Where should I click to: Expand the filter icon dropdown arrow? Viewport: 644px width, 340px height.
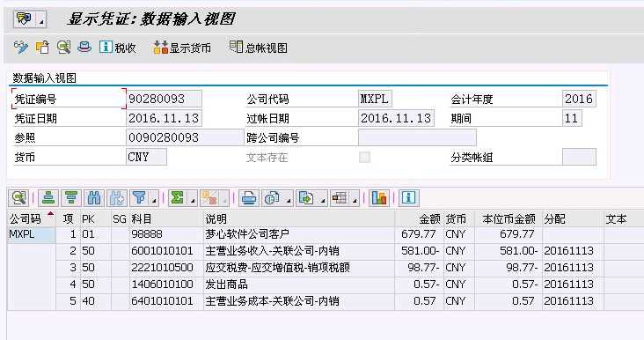[154, 199]
